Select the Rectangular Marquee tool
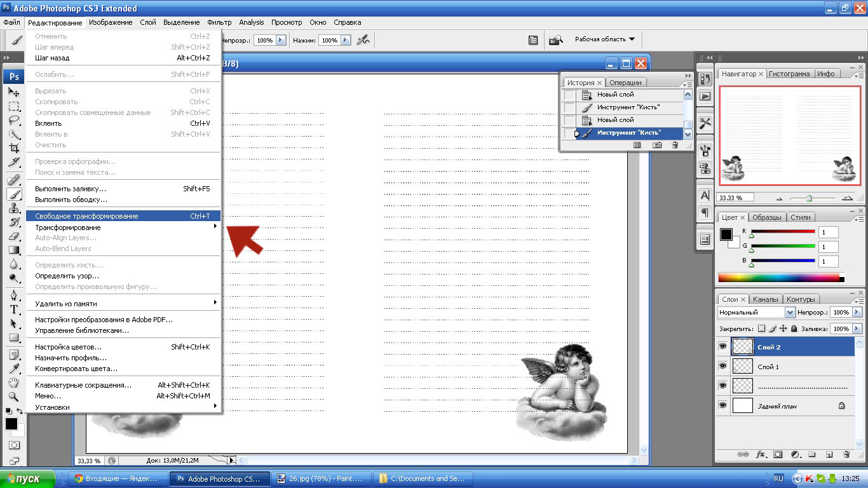The height and width of the screenshot is (488, 868). 14,106
